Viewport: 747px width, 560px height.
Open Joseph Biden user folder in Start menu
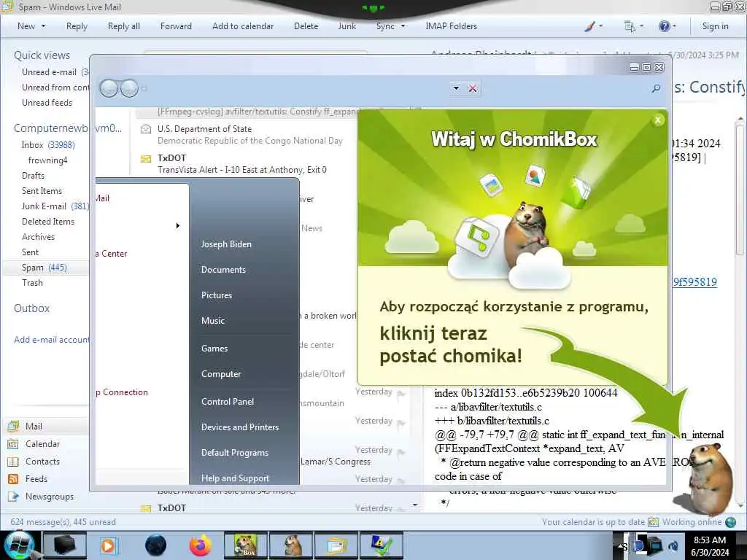(226, 244)
